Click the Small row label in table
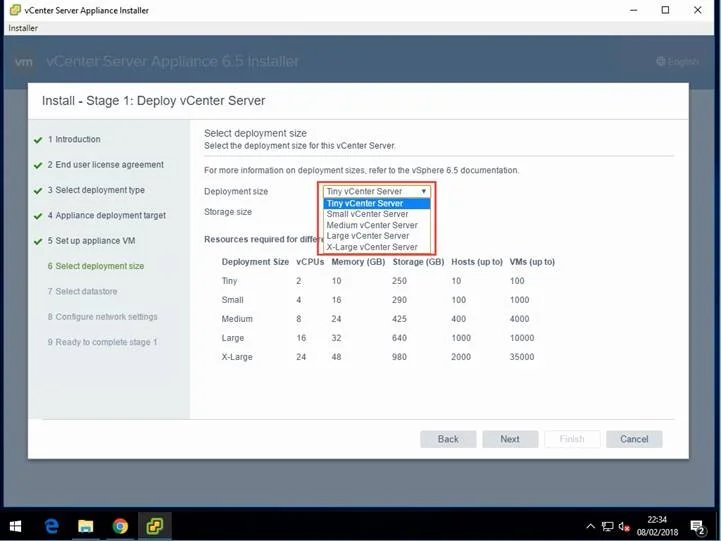 232,300
